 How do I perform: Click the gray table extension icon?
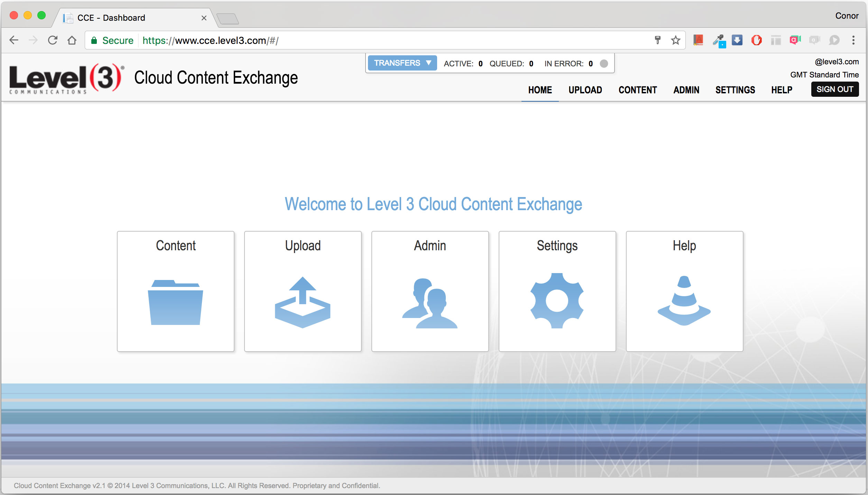tap(776, 40)
